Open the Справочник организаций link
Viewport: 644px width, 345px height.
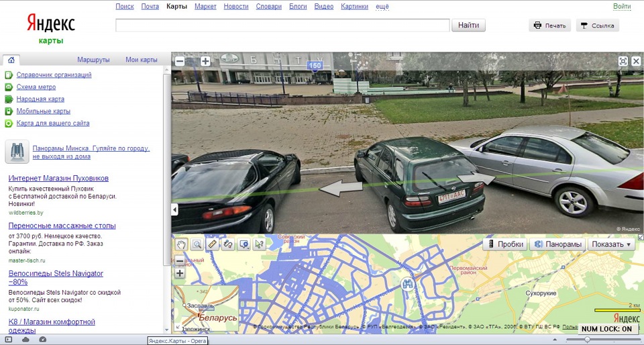54,75
